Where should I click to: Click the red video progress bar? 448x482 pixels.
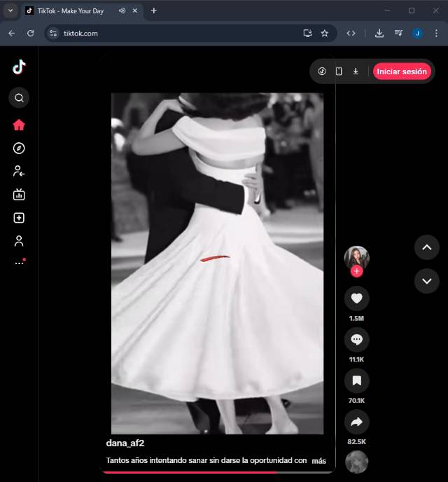tap(189, 472)
